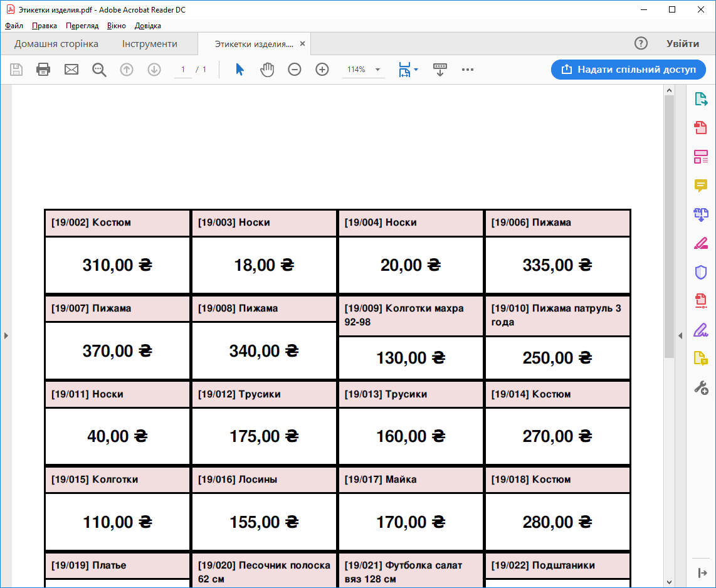Open More Tools wrench icon
The image size is (716, 588).
701,387
